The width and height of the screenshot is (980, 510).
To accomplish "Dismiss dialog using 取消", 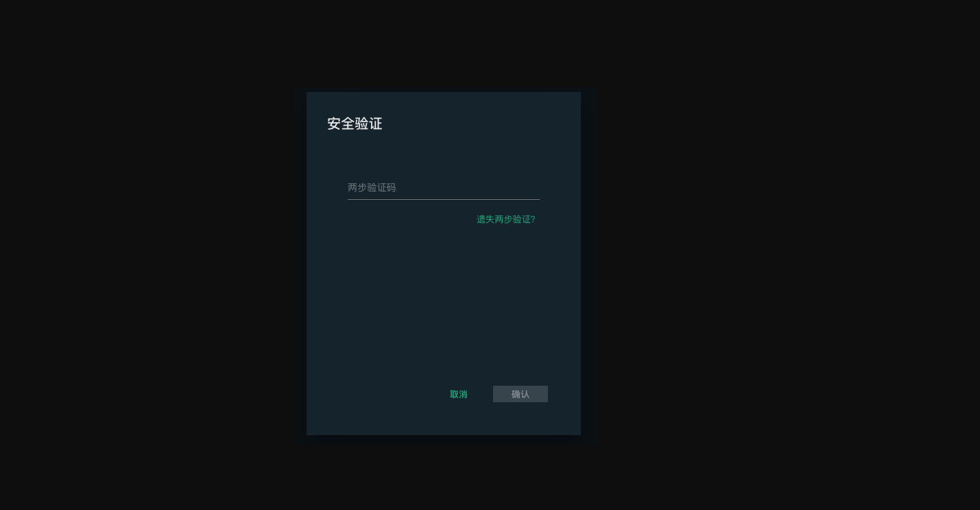I will click(458, 394).
